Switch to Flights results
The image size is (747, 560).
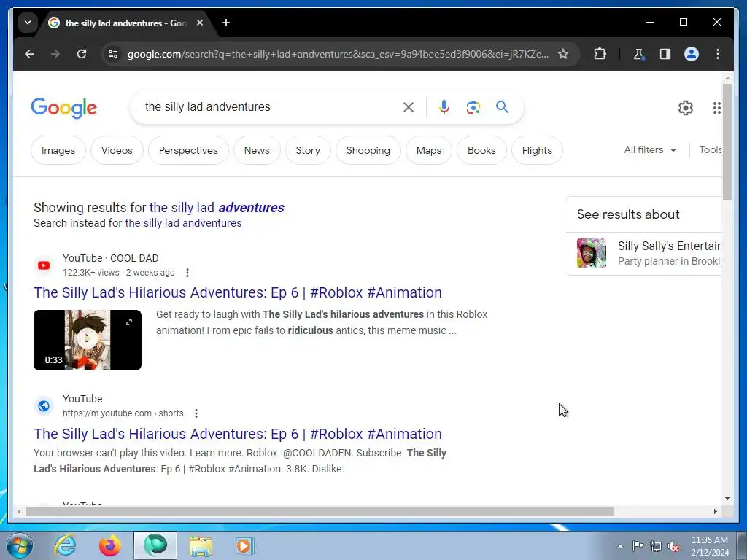tap(537, 150)
